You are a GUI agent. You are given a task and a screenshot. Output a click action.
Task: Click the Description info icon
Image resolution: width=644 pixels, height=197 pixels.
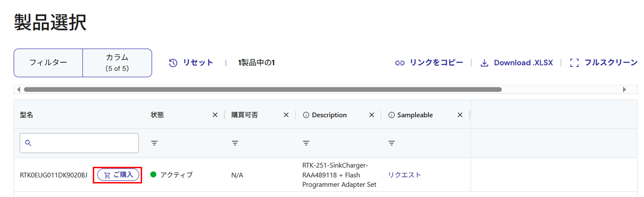pos(306,115)
